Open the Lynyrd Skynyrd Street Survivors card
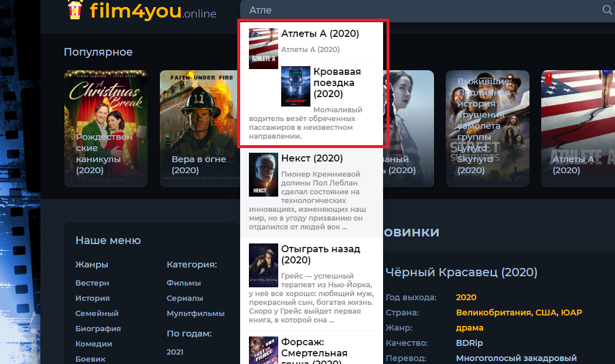This screenshot has width=615, height=364. [487, 129]
